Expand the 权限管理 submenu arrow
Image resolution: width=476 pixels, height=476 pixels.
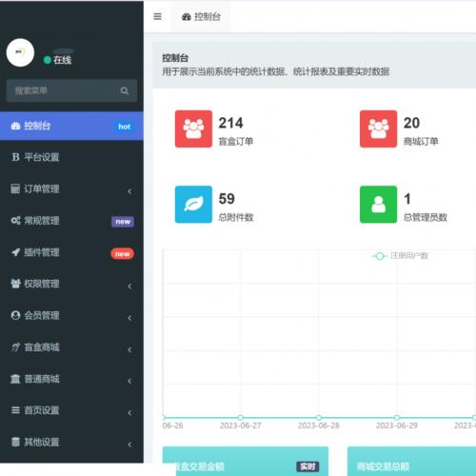(129, 286)
